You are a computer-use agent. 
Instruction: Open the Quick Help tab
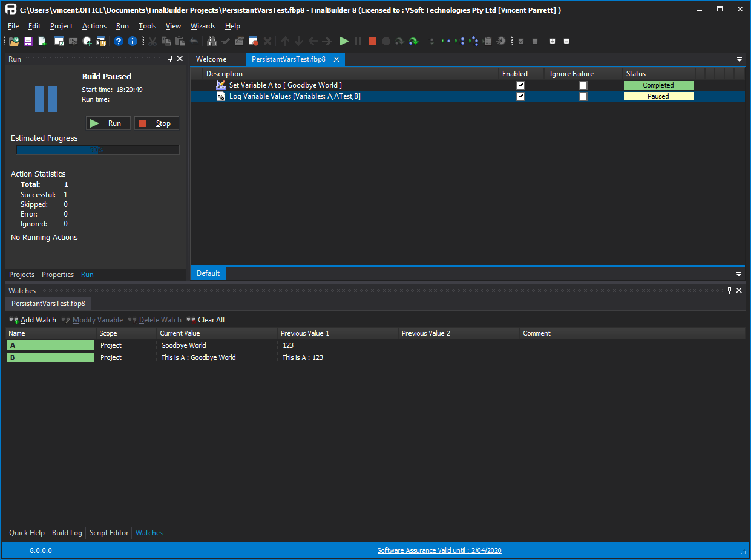(27, 533)
